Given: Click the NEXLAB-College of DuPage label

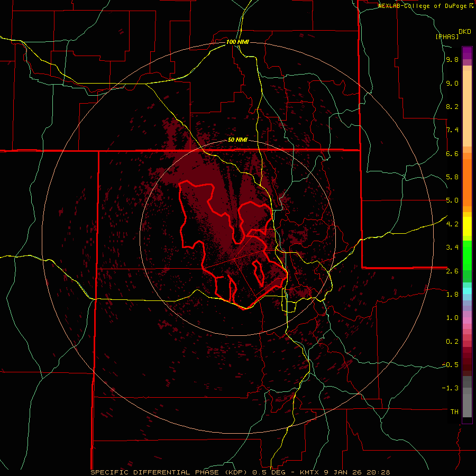Looking at the screenshot, I should pos(423,6).
